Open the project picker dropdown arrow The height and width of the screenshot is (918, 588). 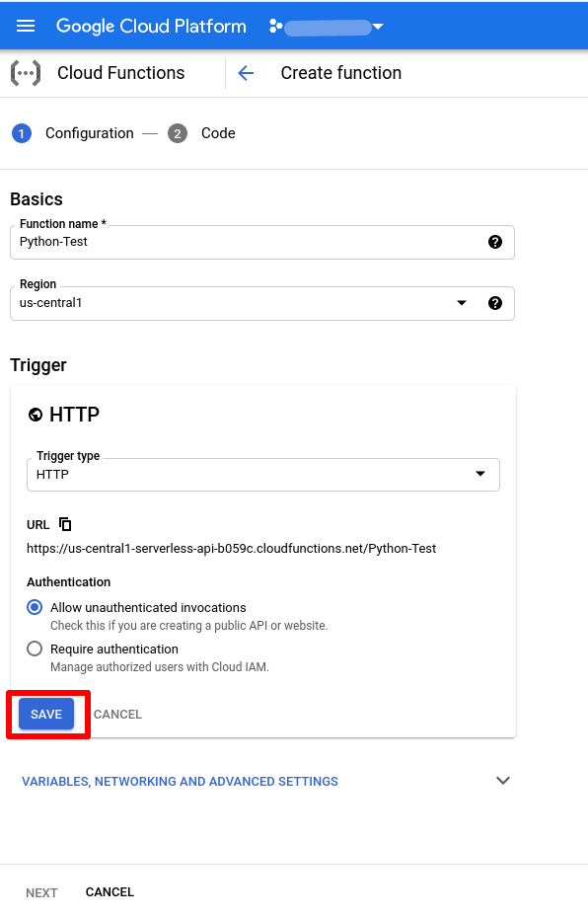378,27
